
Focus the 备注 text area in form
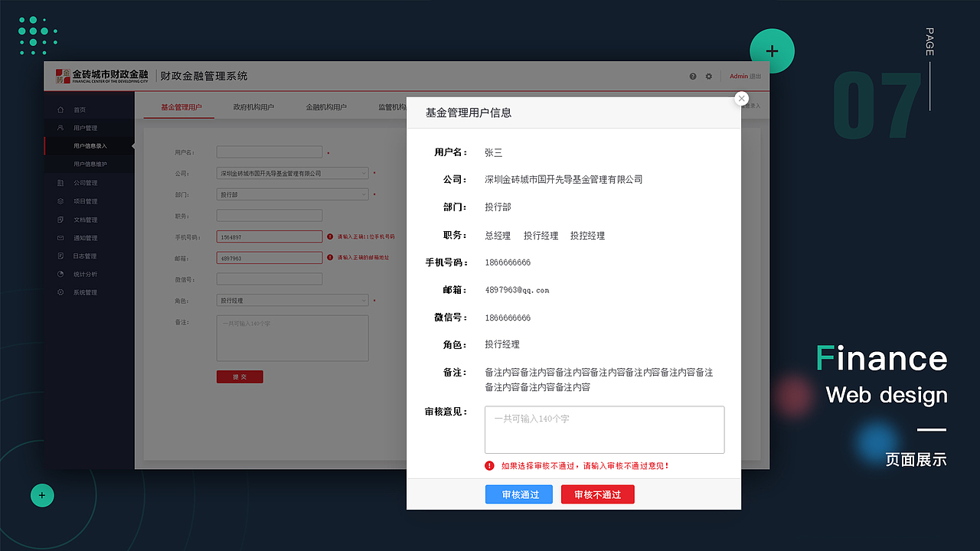tap(292, 338)
